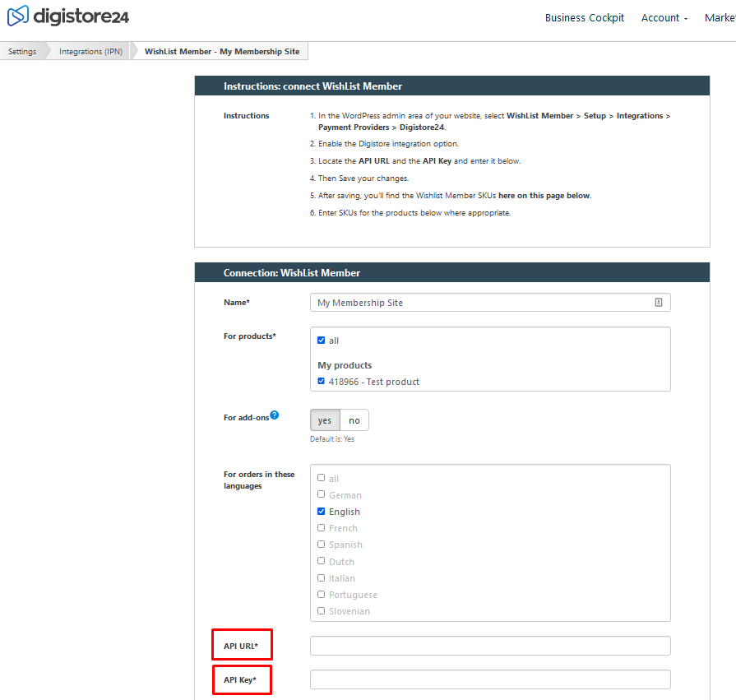Image resolution: width=736 pixels, height=700 pixels.
Task: Click instruction step 'Then Save your changes'
Action: (363, 178)
